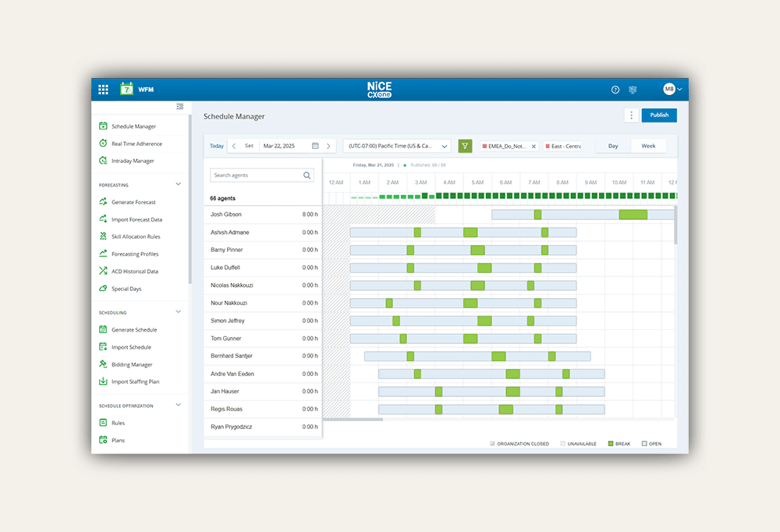The image size is (780, 532).
Task: Go to the previous day arrow
Action: 234,146
